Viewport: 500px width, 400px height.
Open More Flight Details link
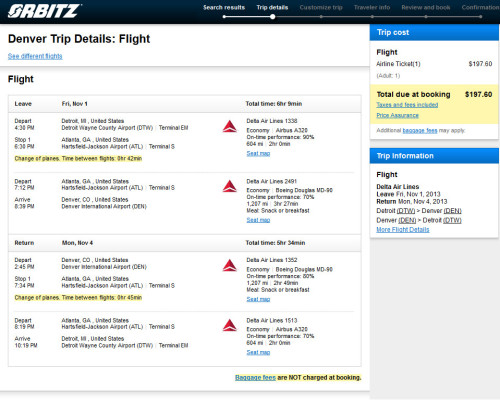tap(403, 229)
